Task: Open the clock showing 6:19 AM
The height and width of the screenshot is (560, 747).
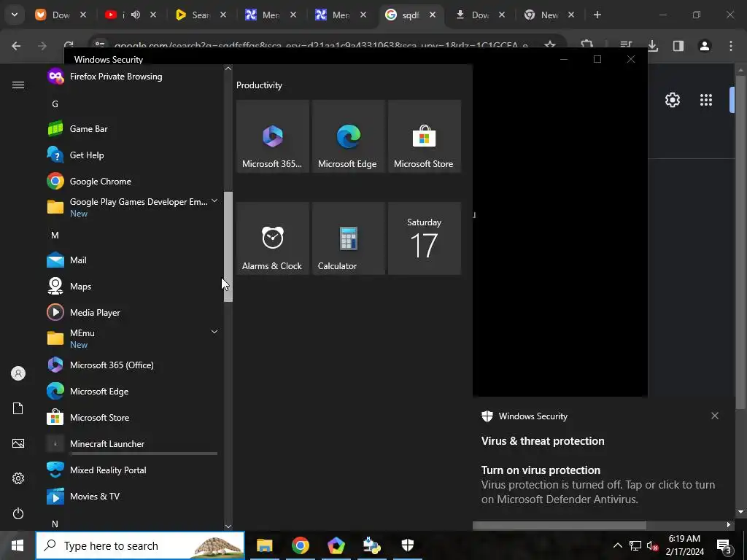Action: coord(684,545)
